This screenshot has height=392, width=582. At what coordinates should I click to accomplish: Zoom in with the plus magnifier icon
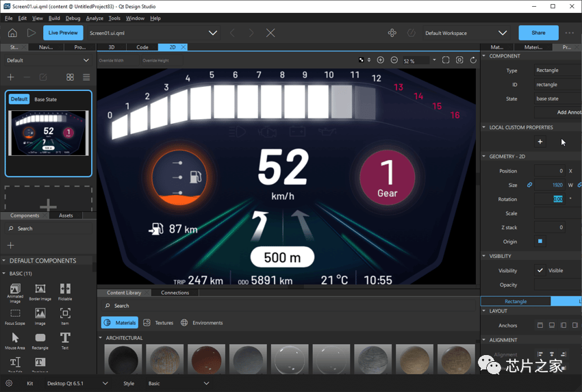click(381, 60)
